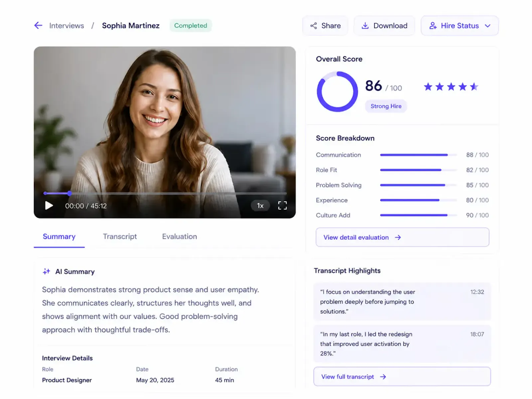The width and height of the screenshot is (532, 399).
Task: Click the Completed status badge
Action: click(191, 26)
